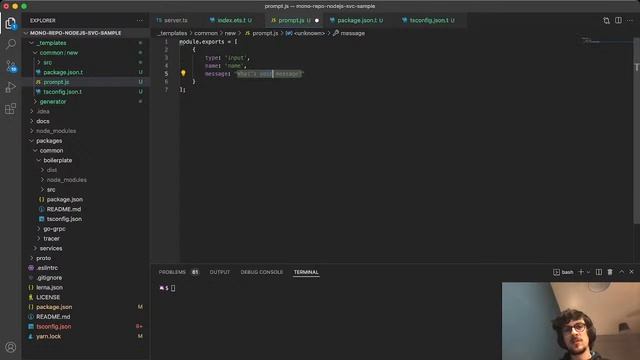Maximize the panel with up chevron
This screenshot has width=640, height=360.
[x=621, y=272]
